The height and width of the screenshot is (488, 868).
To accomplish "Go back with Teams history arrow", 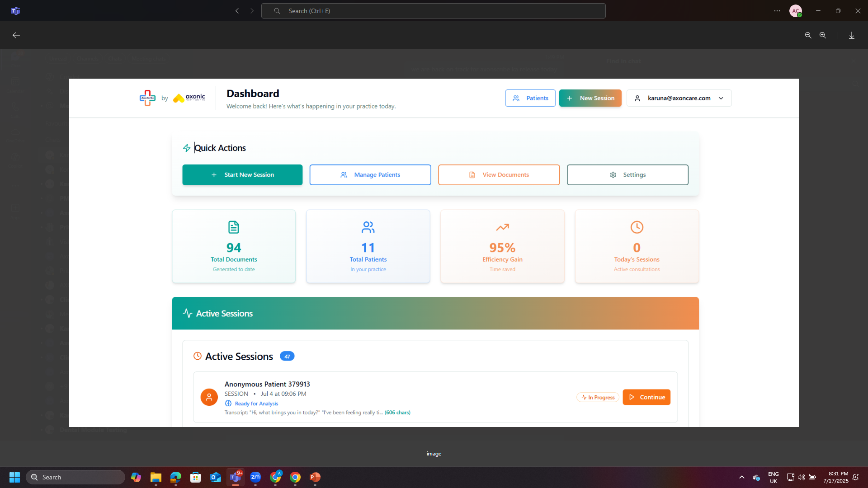I will tap(237, 11).
